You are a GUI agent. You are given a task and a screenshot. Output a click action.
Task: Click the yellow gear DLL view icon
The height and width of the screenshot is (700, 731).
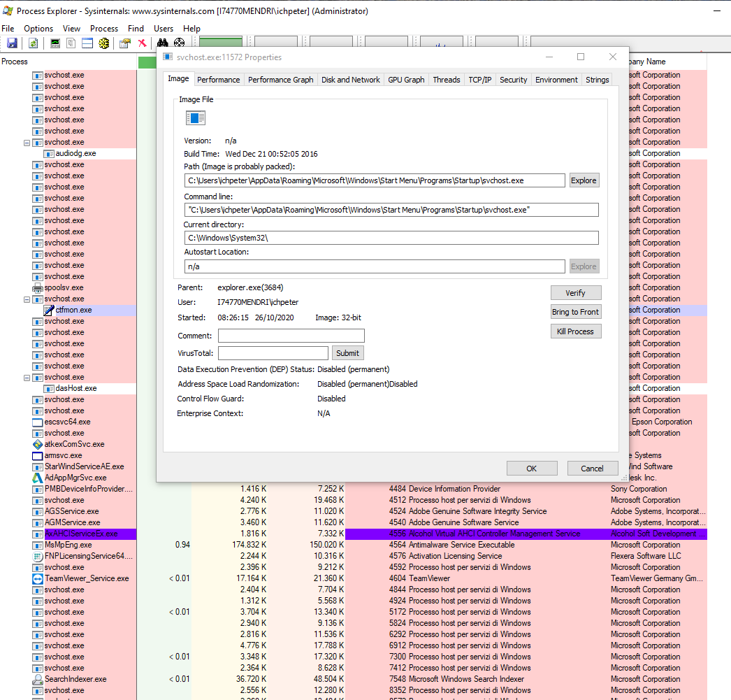(104, 43)
